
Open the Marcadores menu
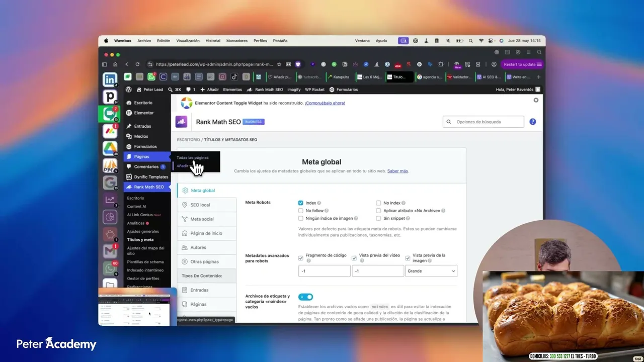click(237, 41)
